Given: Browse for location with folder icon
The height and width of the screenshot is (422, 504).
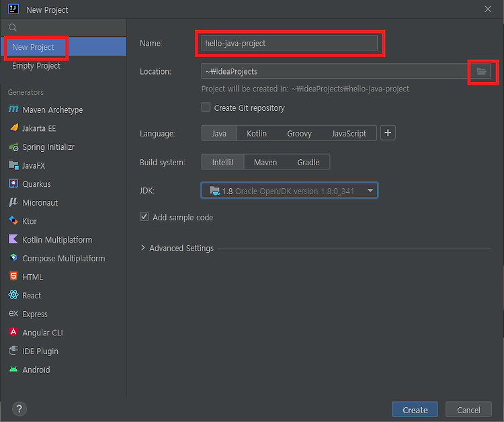Looking at the screenshot, I should point(481,71).
